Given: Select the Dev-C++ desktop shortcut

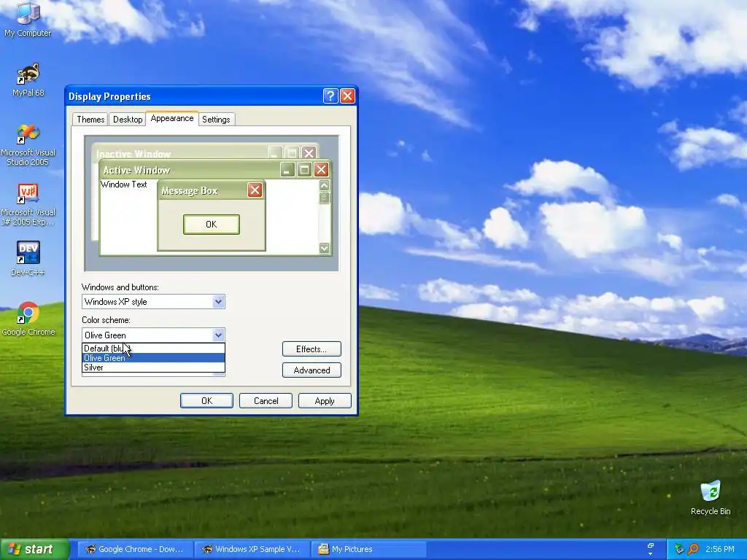Looking at the screenshot, I should (28, 259).
